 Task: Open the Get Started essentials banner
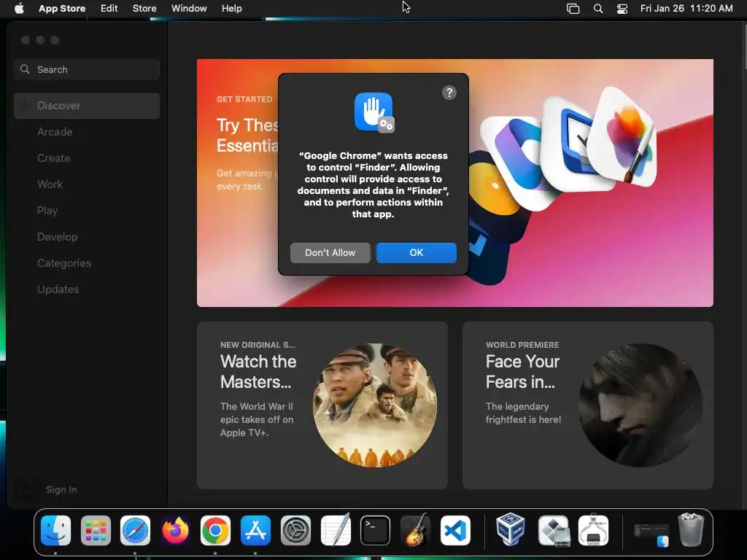(x=455, y=183)
